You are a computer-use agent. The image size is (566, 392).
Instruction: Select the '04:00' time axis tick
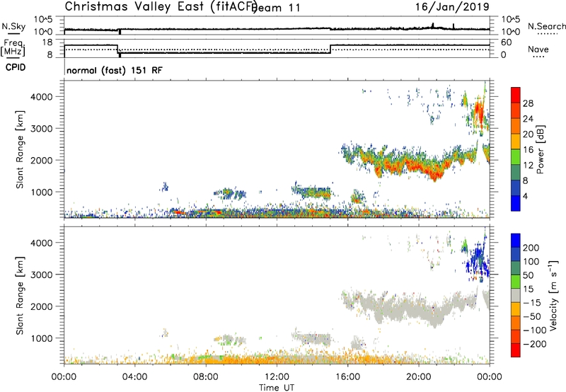[134, 377]
